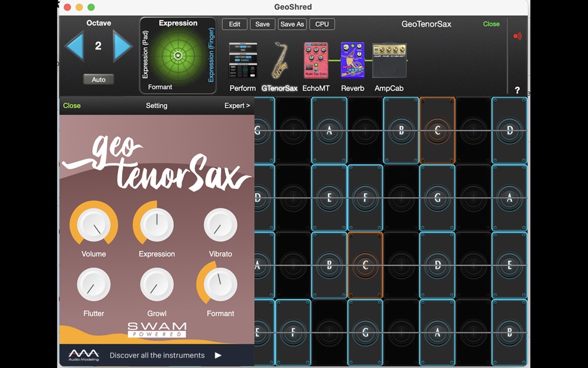Tap the center of the green Expression pad

[178, 56]
